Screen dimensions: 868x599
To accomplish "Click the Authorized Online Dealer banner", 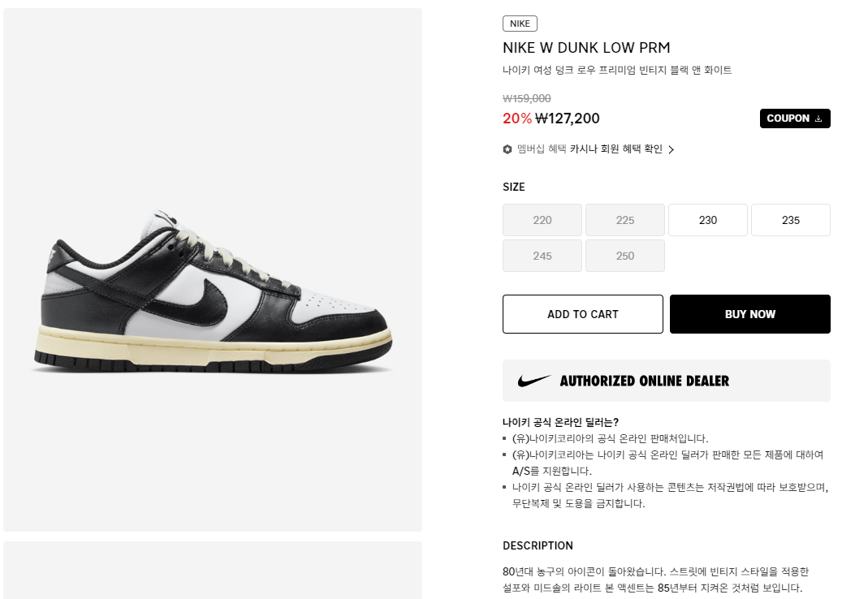I will pyautogui.click(x=667, y=381).
